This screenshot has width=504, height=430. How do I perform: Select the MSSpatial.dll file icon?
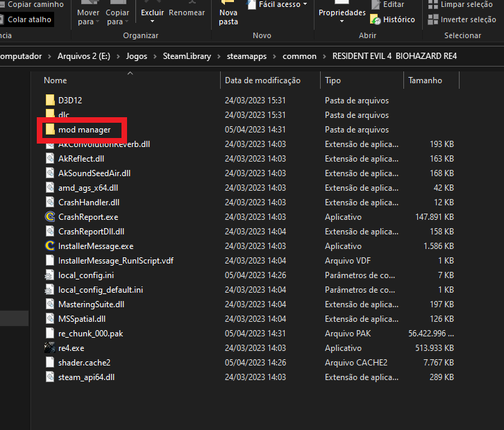pos(50,319)
